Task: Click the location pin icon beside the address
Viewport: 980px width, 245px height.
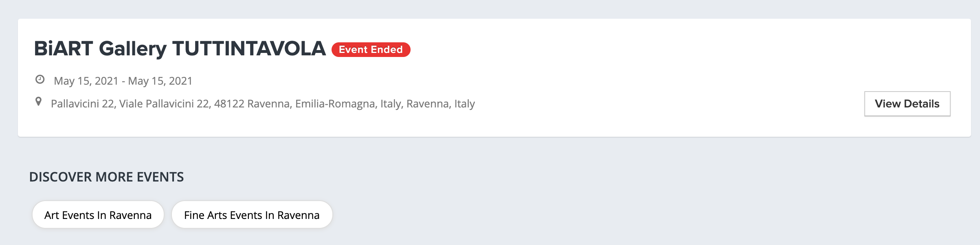Action: [38, 101]
